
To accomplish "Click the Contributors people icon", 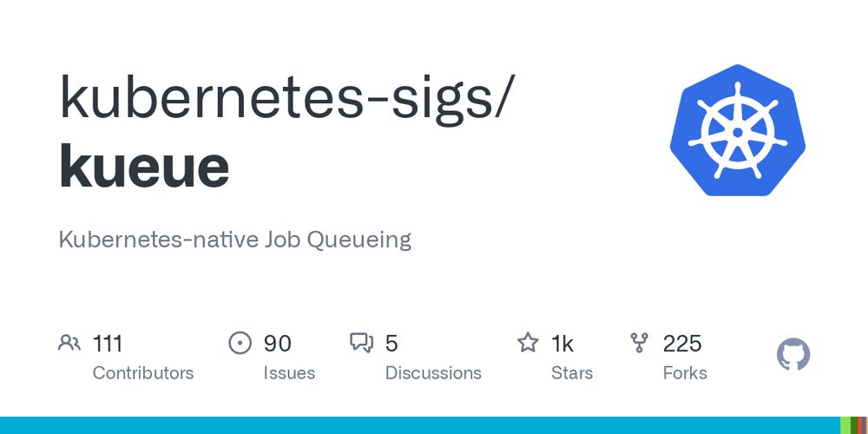I will 69,343.
